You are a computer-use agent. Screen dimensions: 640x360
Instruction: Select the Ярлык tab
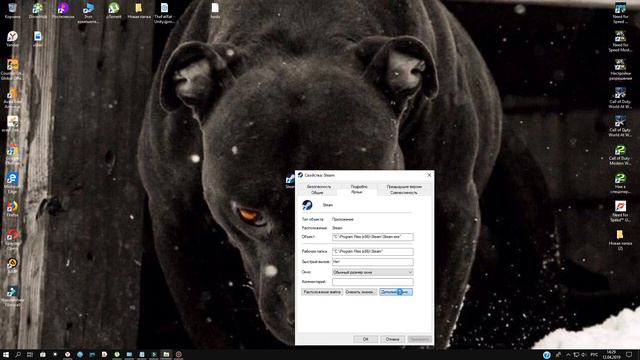click(357, 192)
